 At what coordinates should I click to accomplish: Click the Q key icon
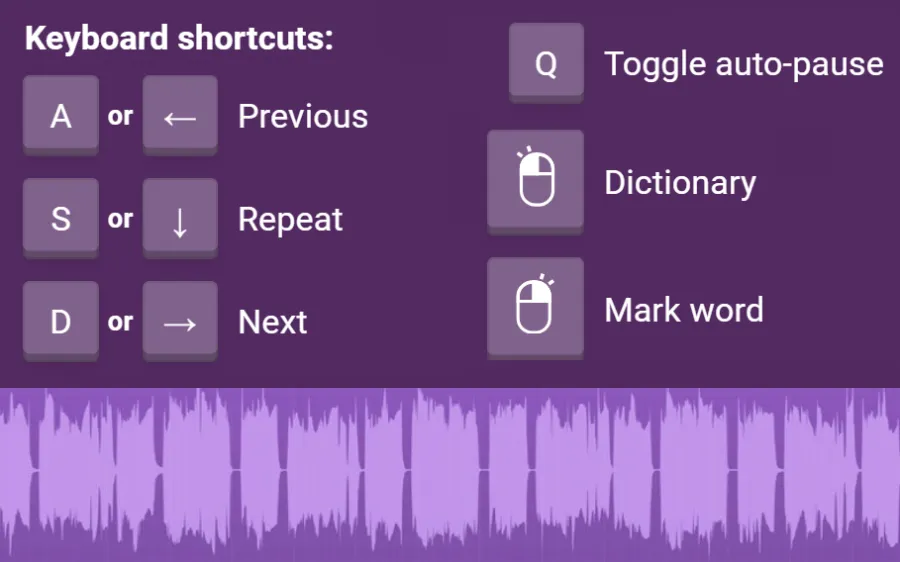click(546, 64)
